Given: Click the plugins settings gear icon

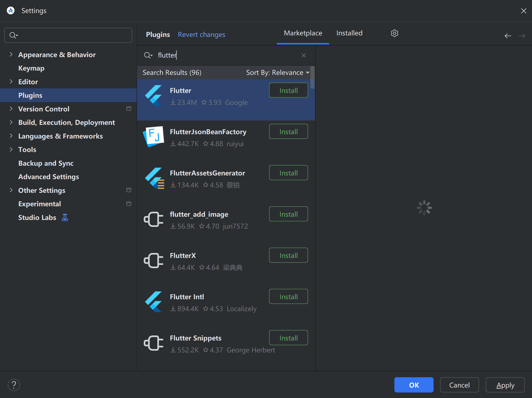Looking at the screenshot, I should [x=394, y=33].
